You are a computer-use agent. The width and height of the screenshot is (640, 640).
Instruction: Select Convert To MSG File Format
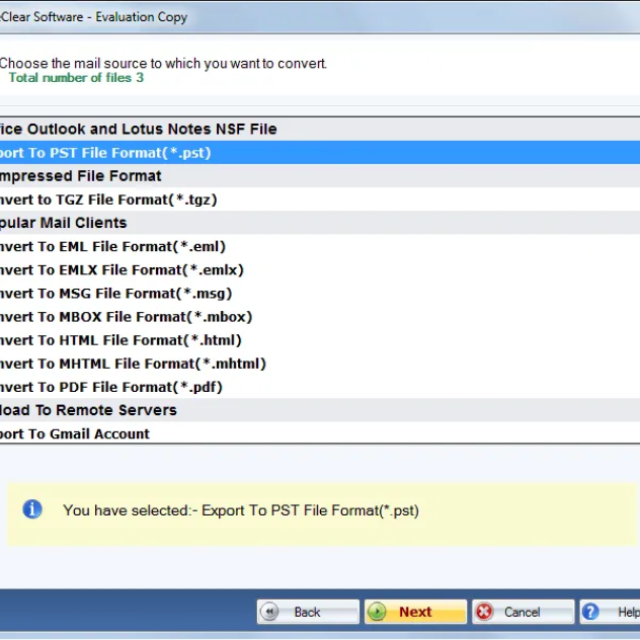tap(116, 294)
